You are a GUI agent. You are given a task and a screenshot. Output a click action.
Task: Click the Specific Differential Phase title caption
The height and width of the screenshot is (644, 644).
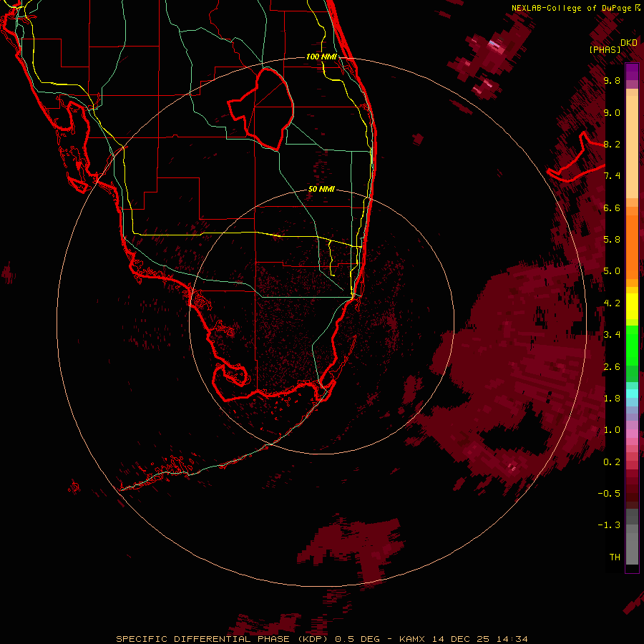(x=321, y=639)
